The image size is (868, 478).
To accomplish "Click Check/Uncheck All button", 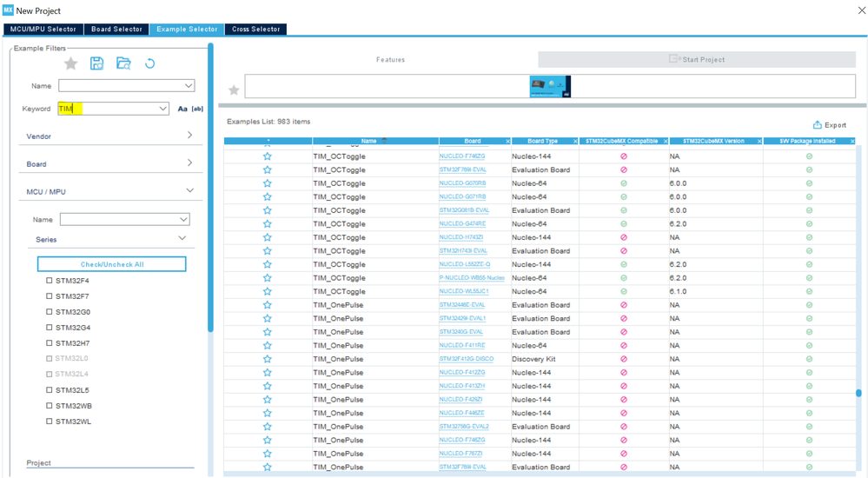I will tap(112, 264).
